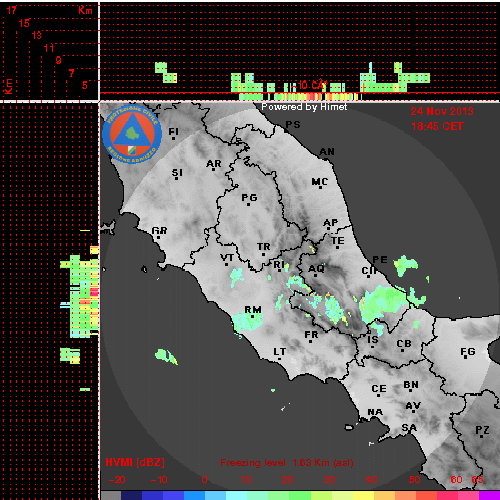Select the time "18:45 CET"
The width and height of the screenshot is (500, 500).
tap(437, 126)
